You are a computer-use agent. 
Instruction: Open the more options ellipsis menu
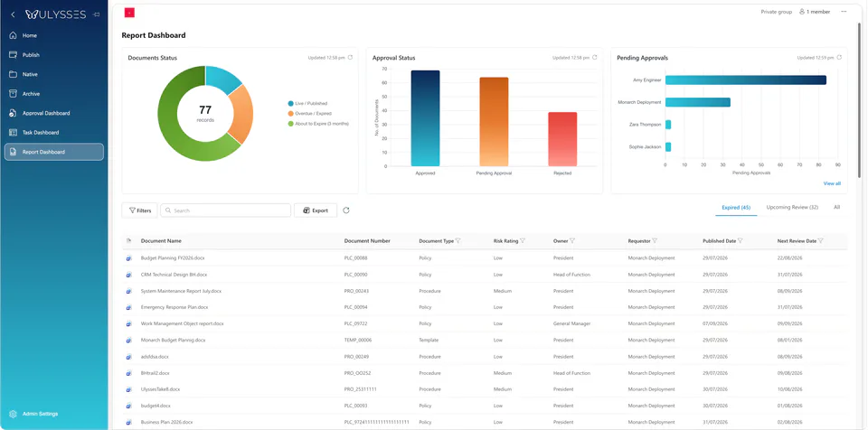(844, 12)
